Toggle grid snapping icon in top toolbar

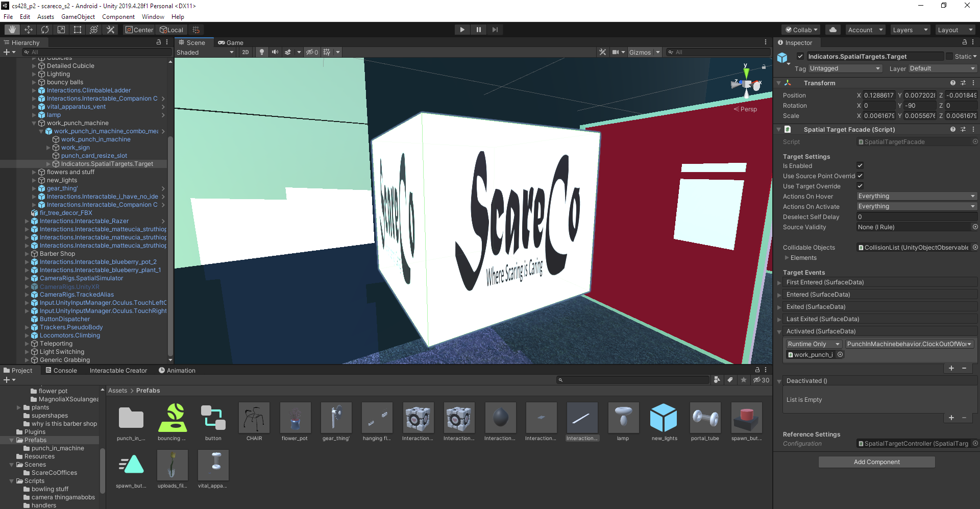[x=196, y=30]
